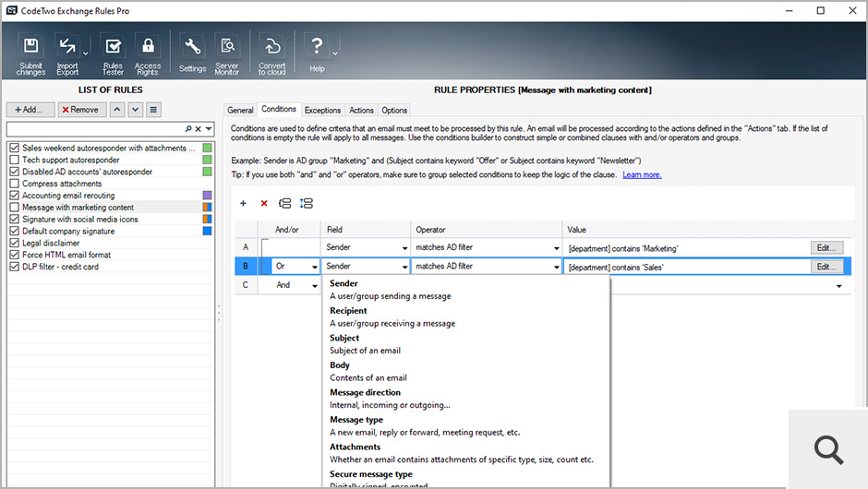Open the Options tab
Viewport: 868px width, 489px height.
394,110
